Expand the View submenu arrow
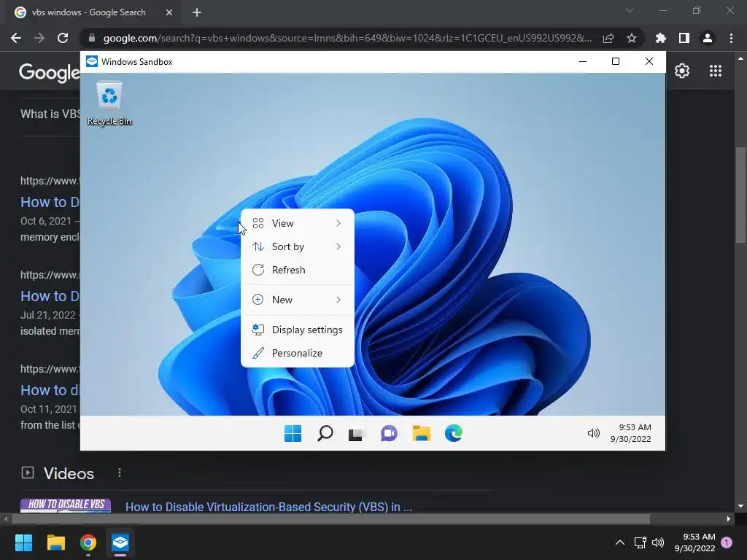Screen dimensions: 747x560 [338, 223]
